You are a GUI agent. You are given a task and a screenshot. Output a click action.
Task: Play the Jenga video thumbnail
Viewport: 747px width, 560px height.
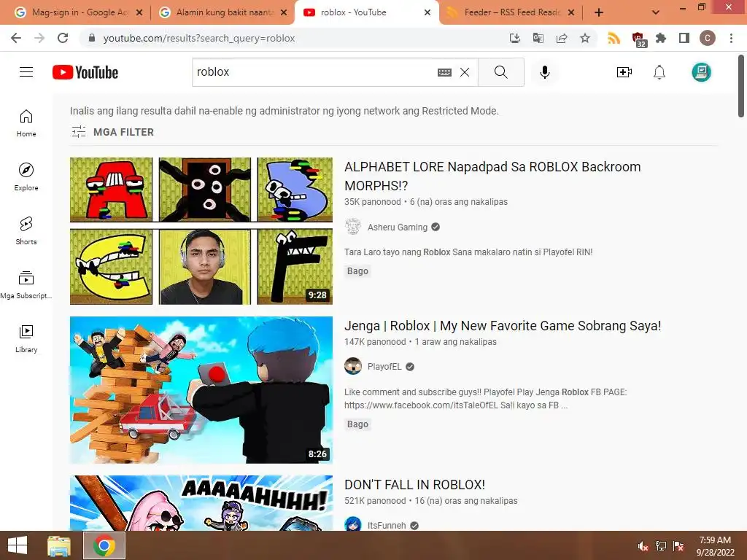click(x=201, y=390)
